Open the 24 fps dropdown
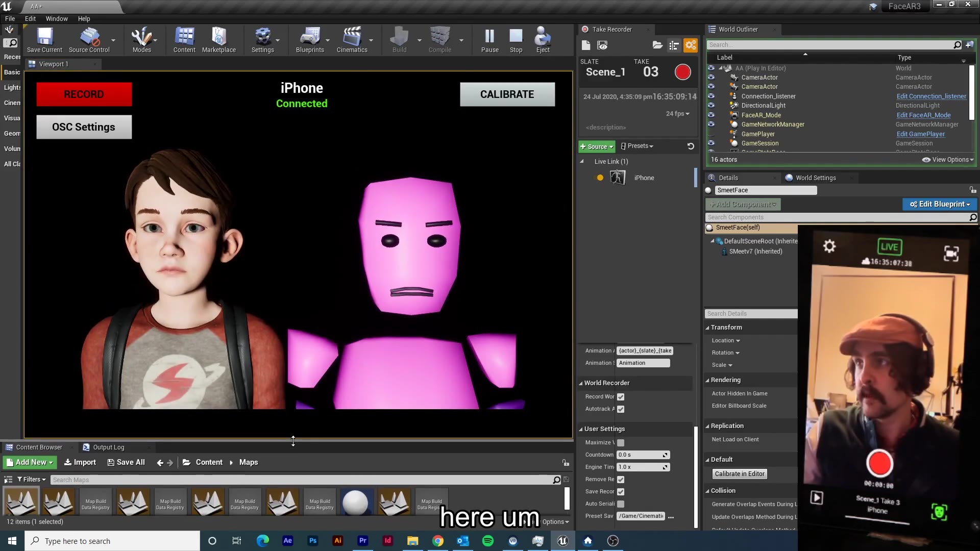This screenshot has height=551, width=980. point(677,114)
